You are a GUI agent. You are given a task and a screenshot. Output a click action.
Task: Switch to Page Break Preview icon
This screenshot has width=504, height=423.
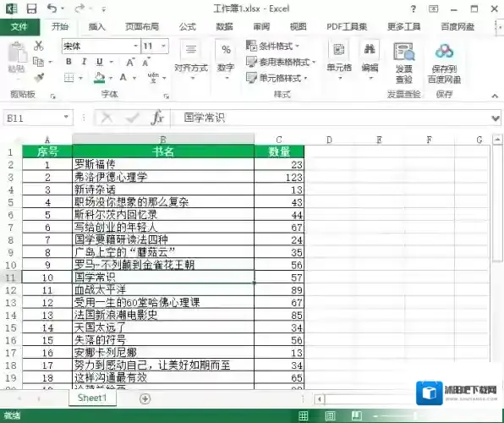click(356, 415)
